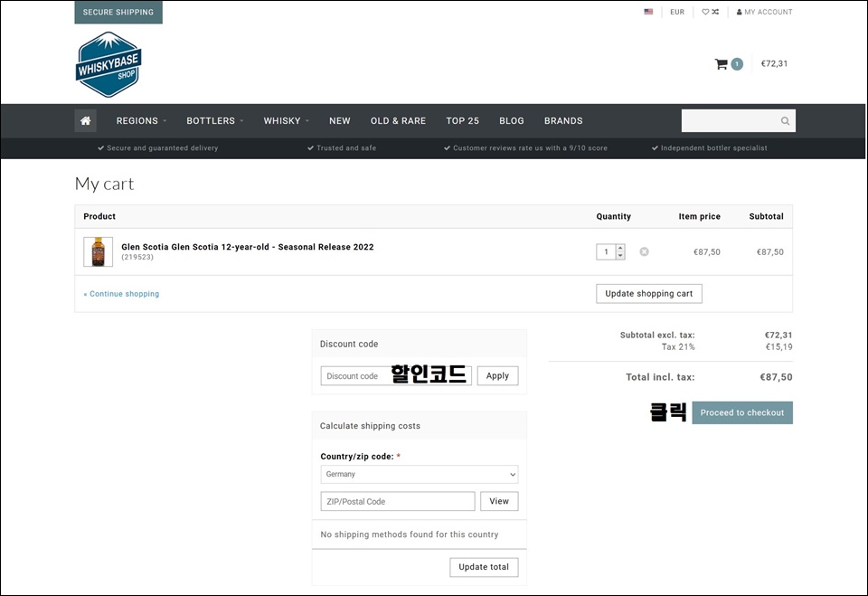Screen dimensions: 868x596
Task: Expand the Bottlers menu
Action: (x=215, y=121)
